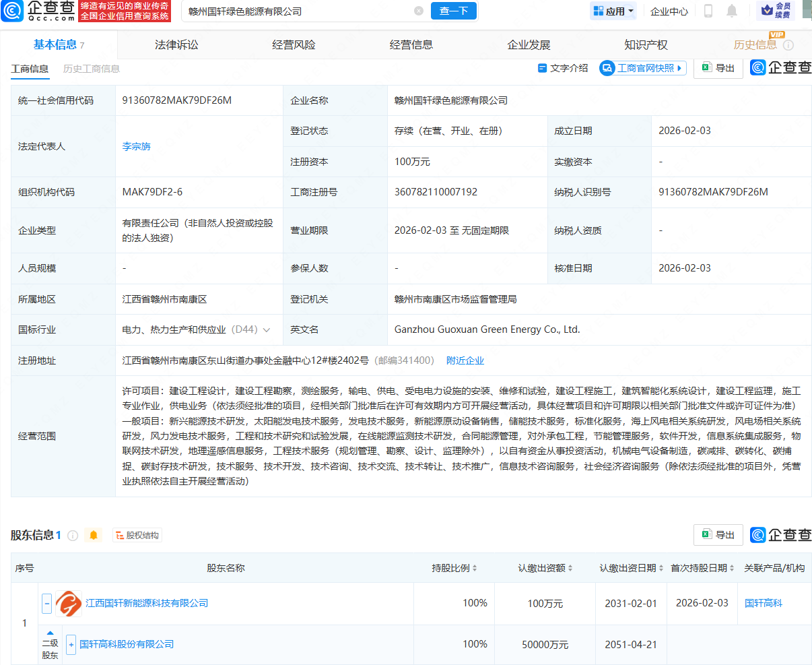
Task: Clear the search box with the X icon
Action: (419, 11)
